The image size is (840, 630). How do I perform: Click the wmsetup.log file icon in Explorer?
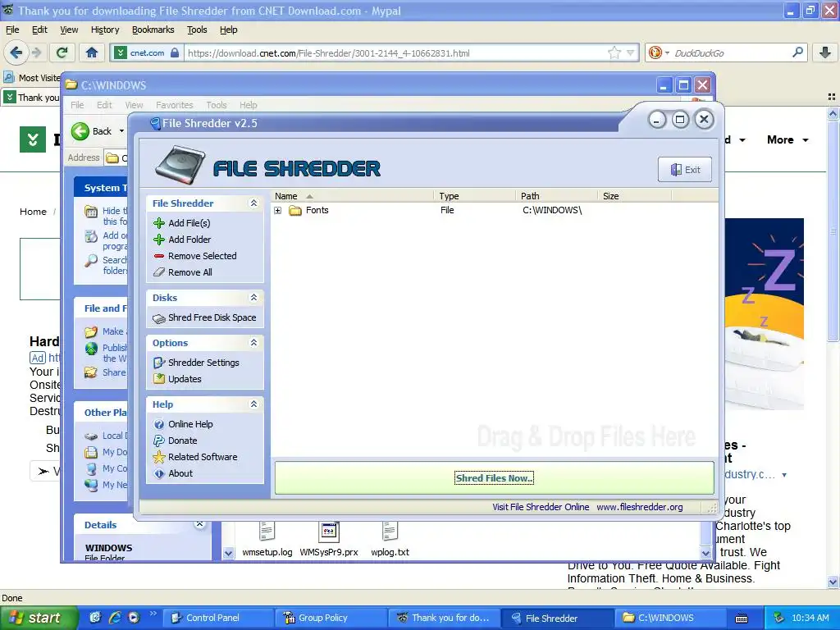[x=267, y=532]
